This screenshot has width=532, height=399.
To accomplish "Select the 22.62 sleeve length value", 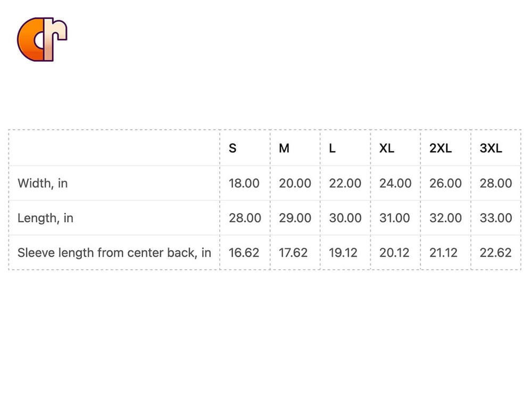I will point(496,253).
